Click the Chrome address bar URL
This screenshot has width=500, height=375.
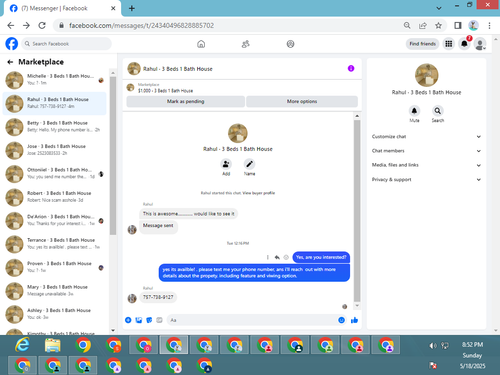pos(141,25)
